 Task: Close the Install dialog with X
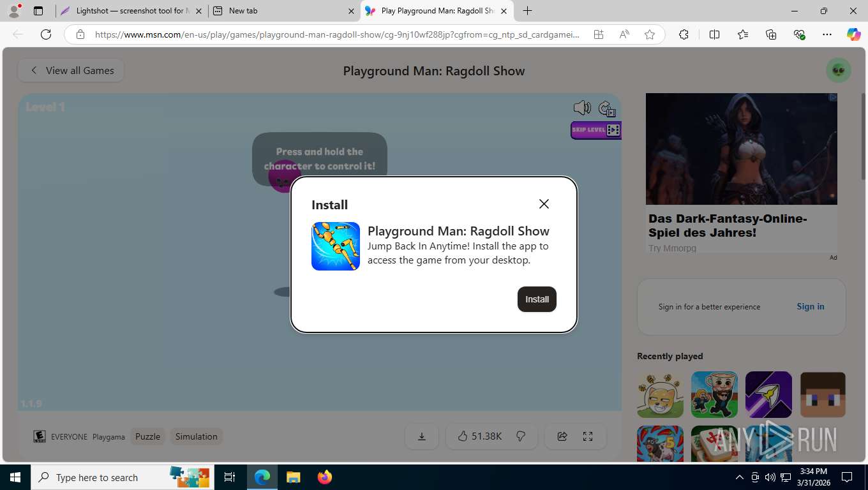click(544, 204)
